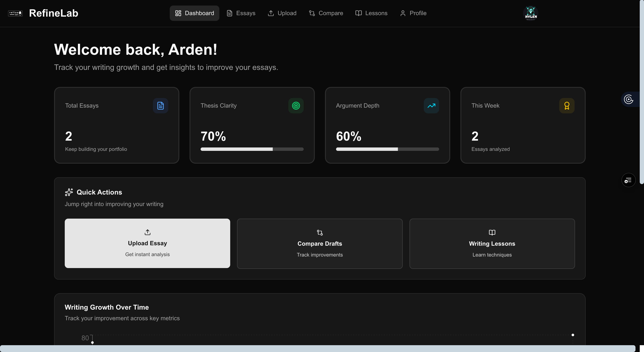This screenshot has height=352, width=644.
Task: Go to the Essays tab
Action: [241, 13]
